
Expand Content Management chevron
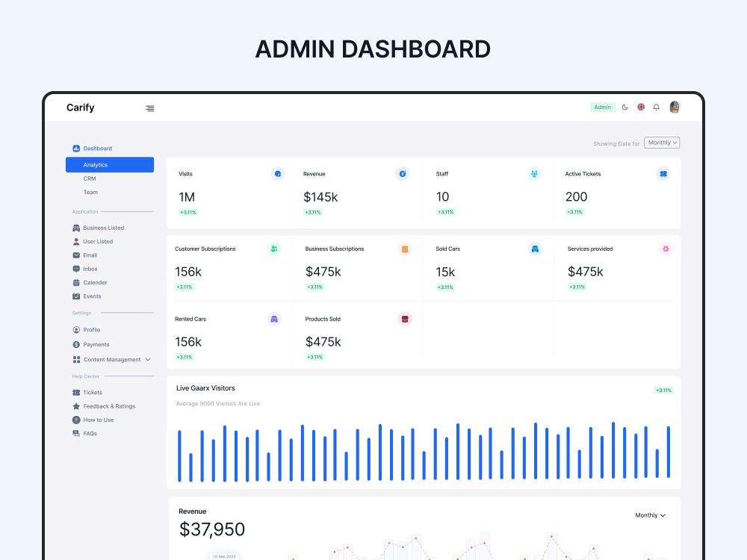click(148, 360)
